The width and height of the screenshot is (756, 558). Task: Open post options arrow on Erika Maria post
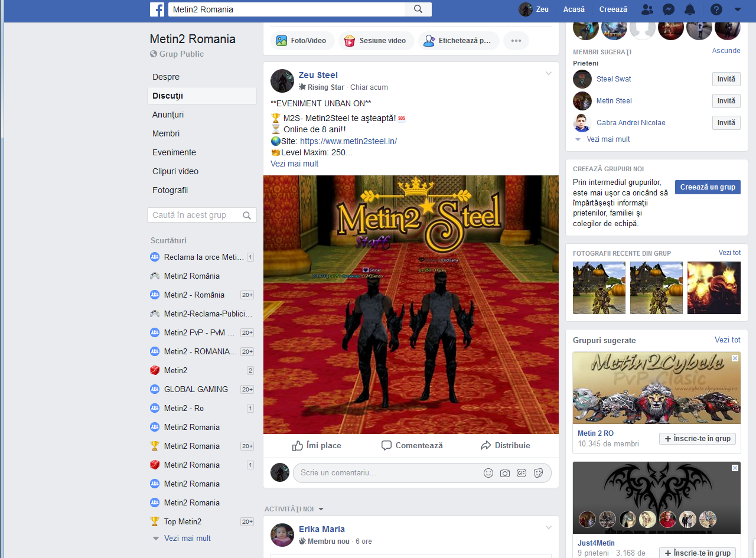(549, 528)
